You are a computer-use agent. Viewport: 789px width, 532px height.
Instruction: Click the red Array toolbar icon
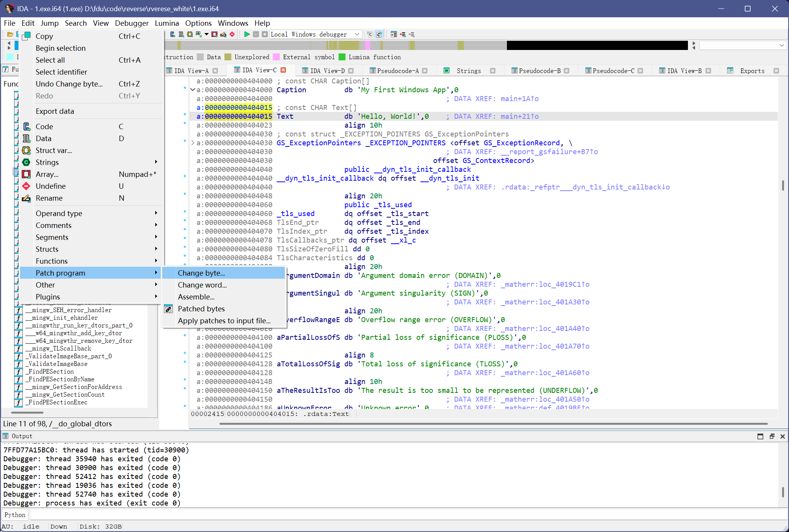pos(214,34)
